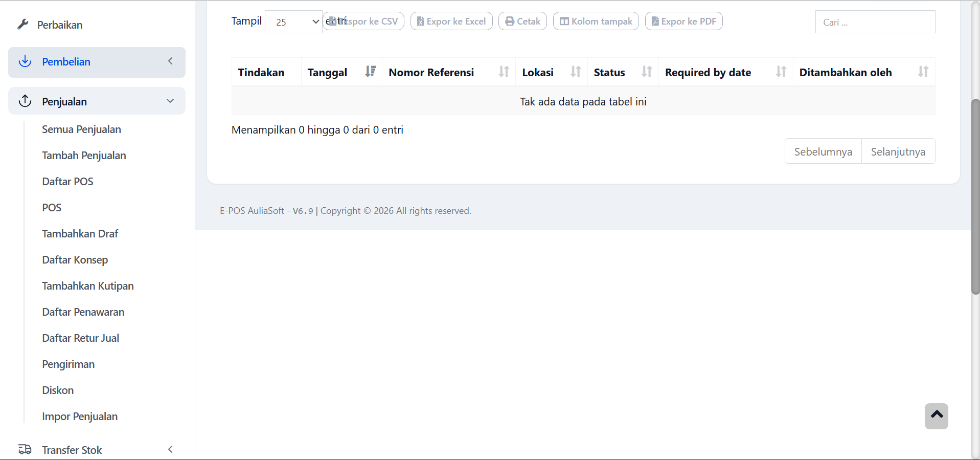Expand the Transfer Stok chevron
The width and height of the screenshot is (980, 460).
tap(170, 449)
